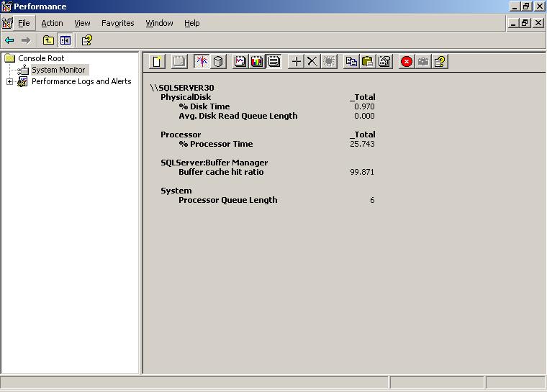Click the Back arrow in main toolbar
This screenshot has height=392, width=547.
tap(9, 40)
